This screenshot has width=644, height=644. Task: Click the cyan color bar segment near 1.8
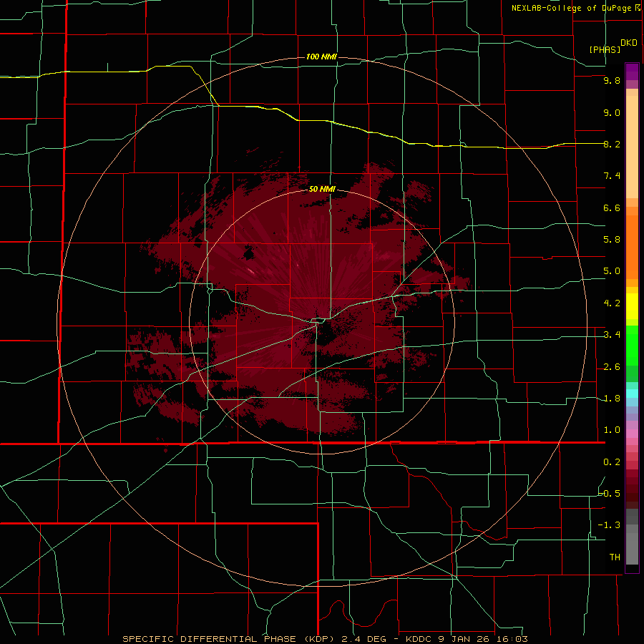point(632,394)
